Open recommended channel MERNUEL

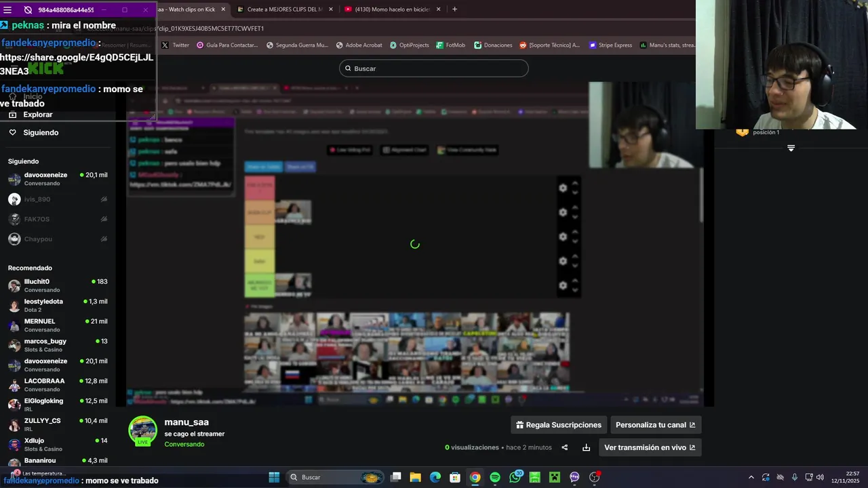(58, 325)
